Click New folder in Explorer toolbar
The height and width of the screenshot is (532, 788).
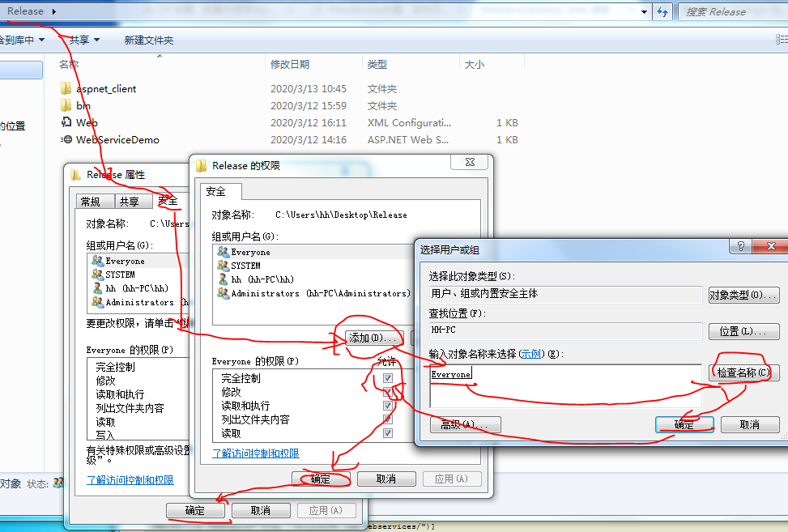pyautogui.click(x=149, y=40)
